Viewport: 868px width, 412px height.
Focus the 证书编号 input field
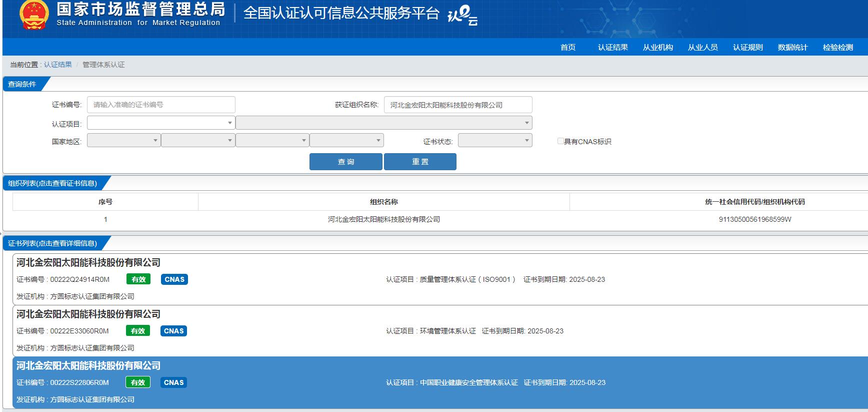click(161, 105)
